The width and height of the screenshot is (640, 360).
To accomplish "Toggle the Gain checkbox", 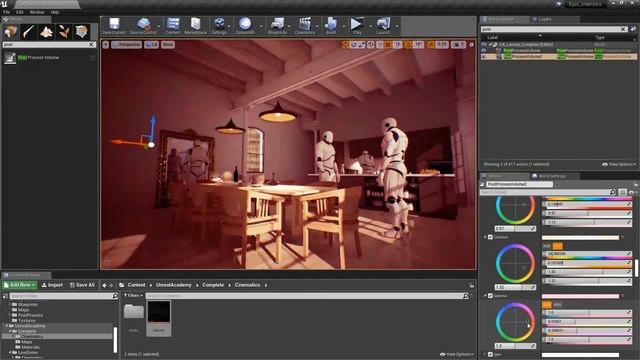I will coord(491,355).
